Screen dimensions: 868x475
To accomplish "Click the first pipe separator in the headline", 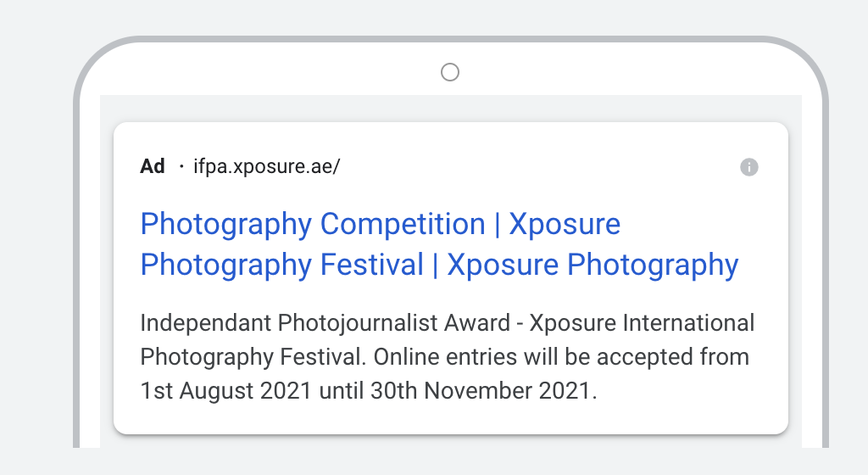I will click(497, 225).
